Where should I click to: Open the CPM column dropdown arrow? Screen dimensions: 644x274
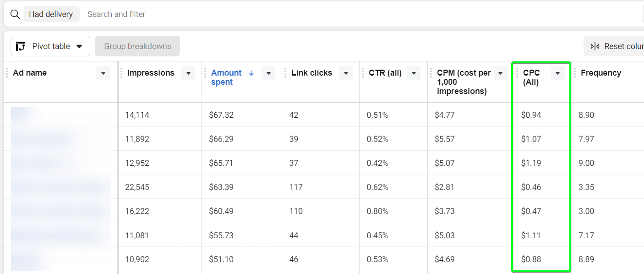tap(500, 73)
